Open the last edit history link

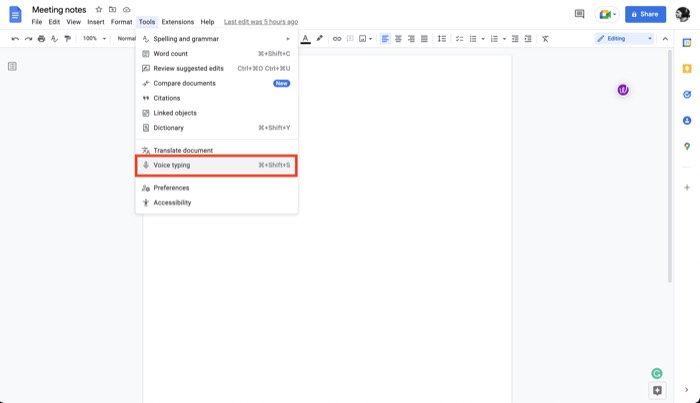click(261, 22)
